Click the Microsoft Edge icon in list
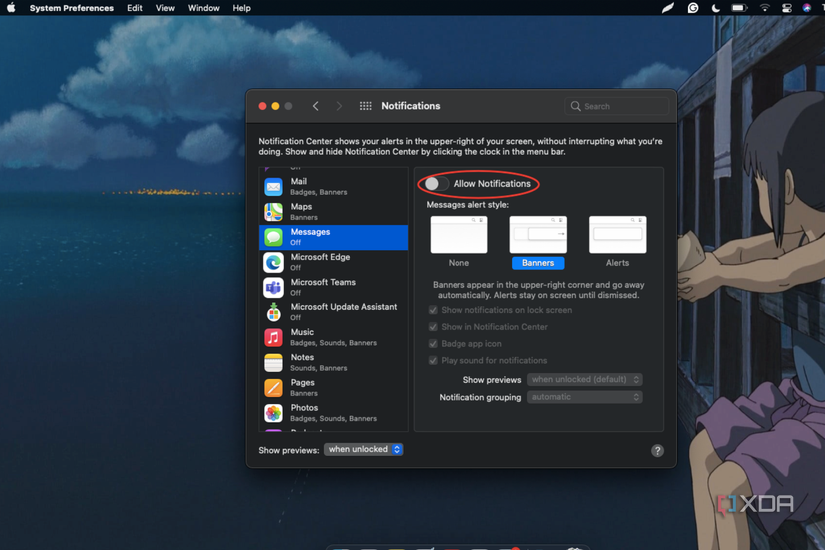Screen dimensions: 825x550 click(273, 262)
